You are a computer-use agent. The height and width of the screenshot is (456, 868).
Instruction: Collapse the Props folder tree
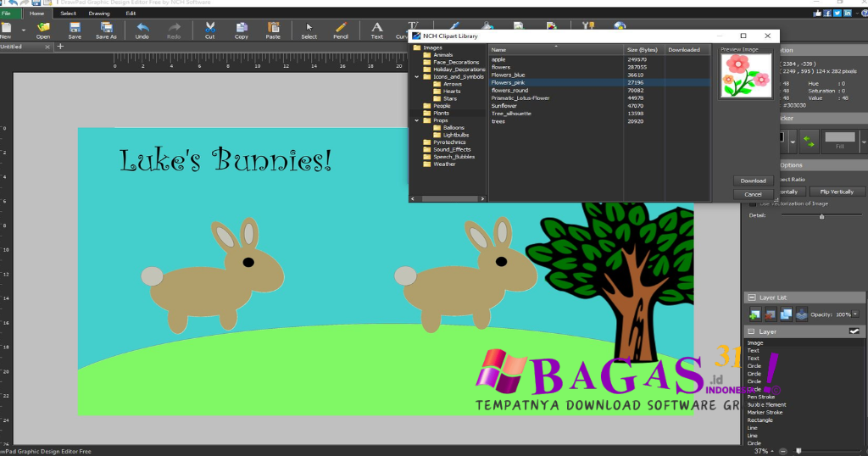(x=417, y=120)
